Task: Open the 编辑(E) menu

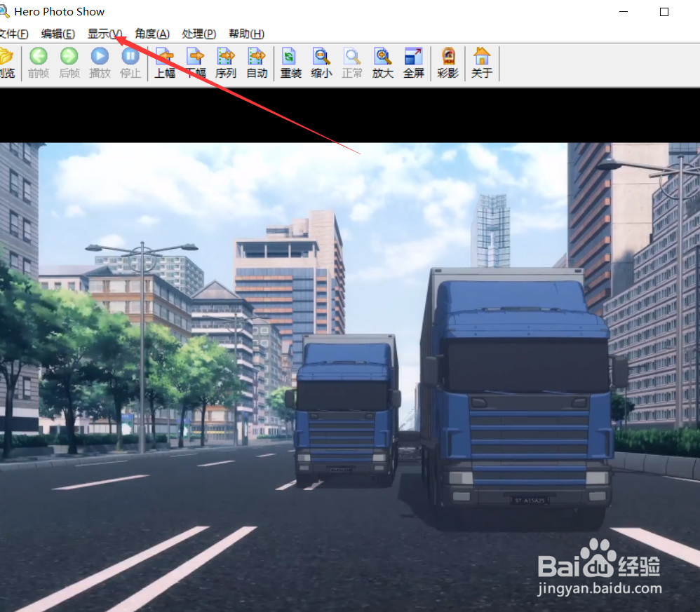Action: (x=58, y=34)
